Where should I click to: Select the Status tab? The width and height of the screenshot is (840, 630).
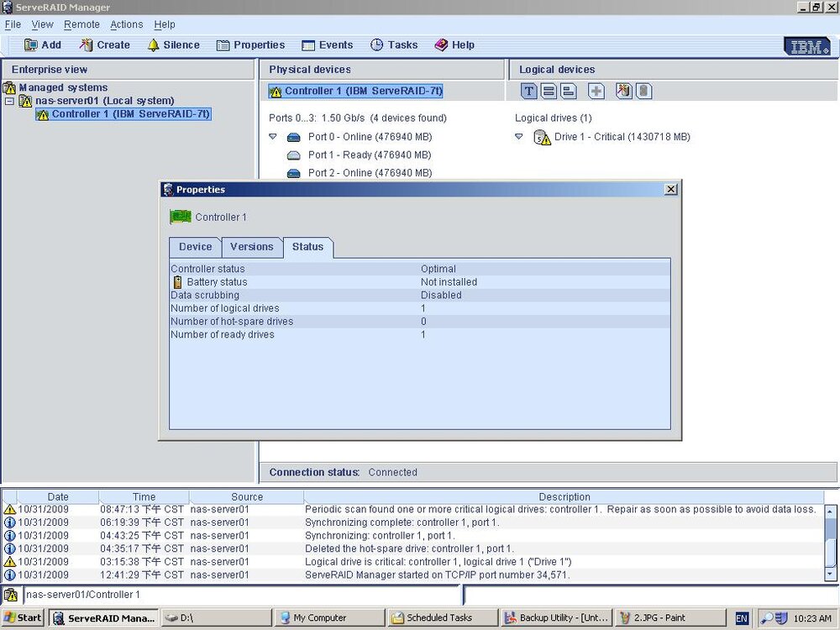(x=307, y=247)
